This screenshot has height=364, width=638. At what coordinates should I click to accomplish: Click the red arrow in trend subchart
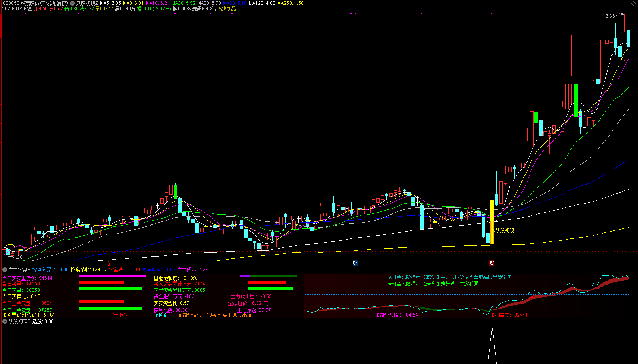coord(532,297)
